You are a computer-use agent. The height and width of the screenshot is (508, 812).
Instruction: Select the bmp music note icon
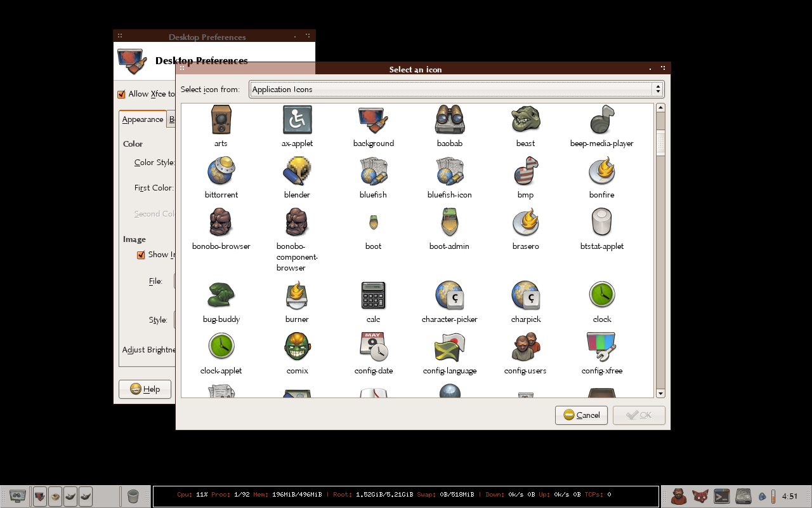pos(525,171)
